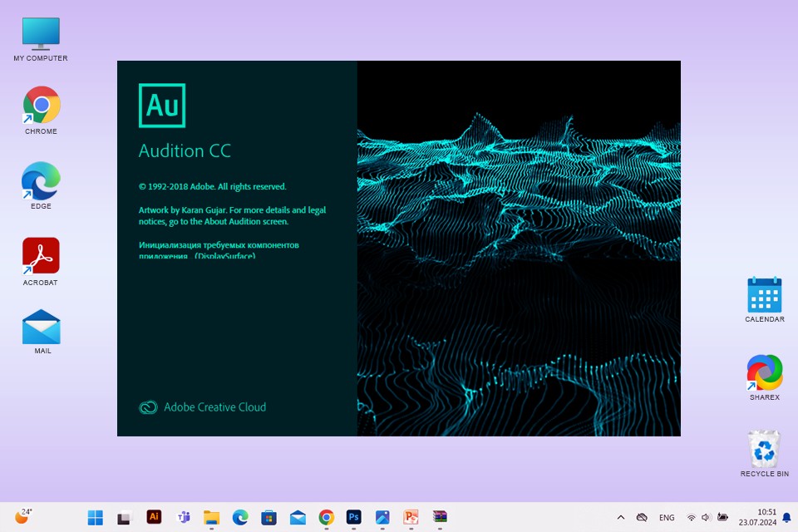Open Microsoft Store from the taskbar

[268, 517]
